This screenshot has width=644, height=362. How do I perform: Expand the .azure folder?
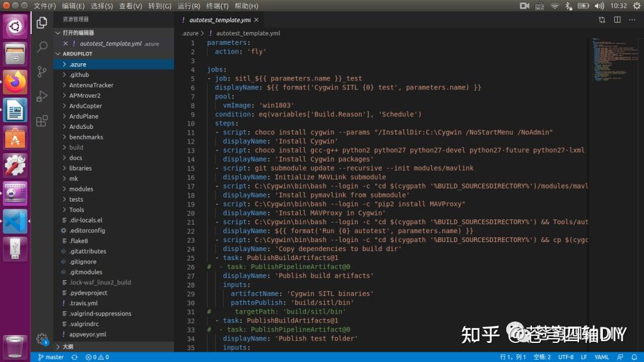coord(114,64)
